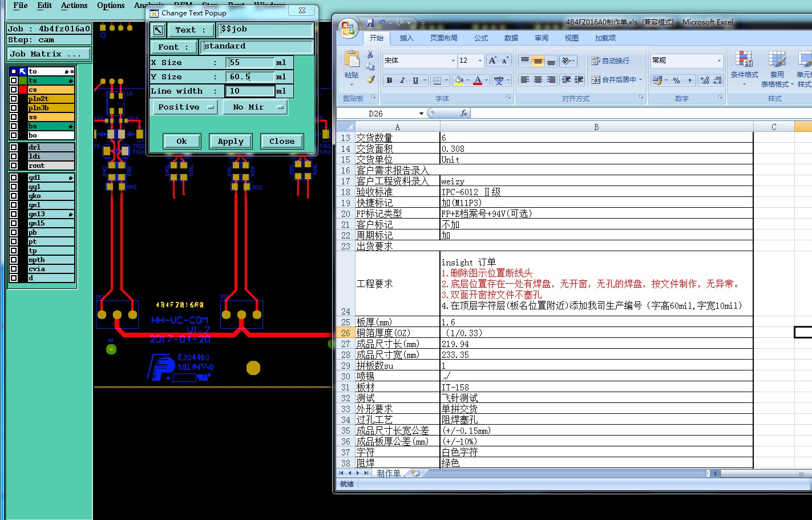Viewport: 812px width, 520px height.
Task: Click Ok in Change Text Popup
Action: (181, 141)
